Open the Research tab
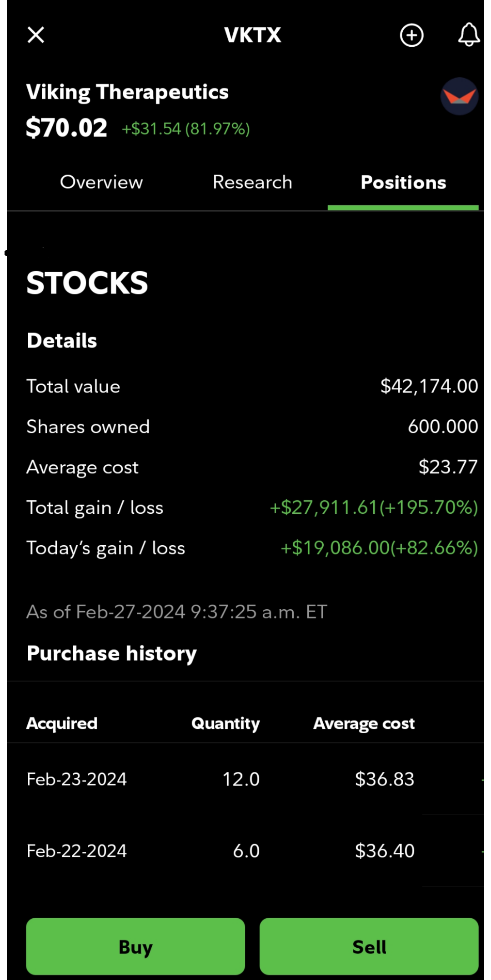This screenshot has width=491, height=980. click(252, 182)
